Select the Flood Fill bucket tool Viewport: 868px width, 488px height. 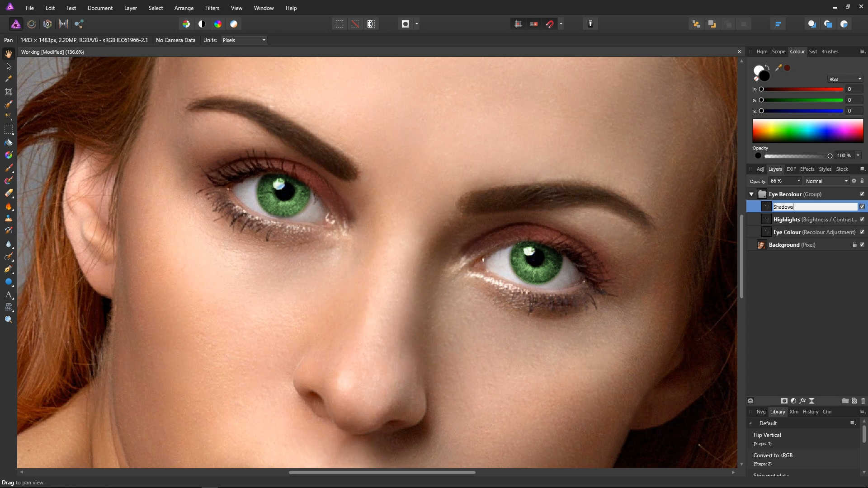coord(9,142)
